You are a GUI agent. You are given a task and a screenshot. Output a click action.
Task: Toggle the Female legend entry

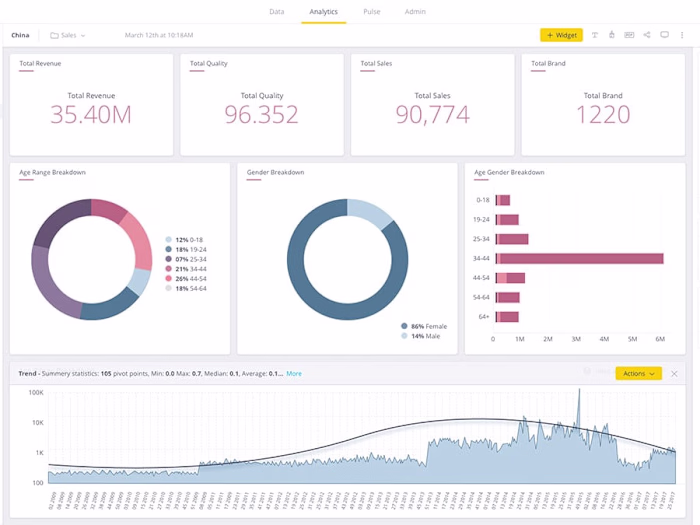[424, 326]
